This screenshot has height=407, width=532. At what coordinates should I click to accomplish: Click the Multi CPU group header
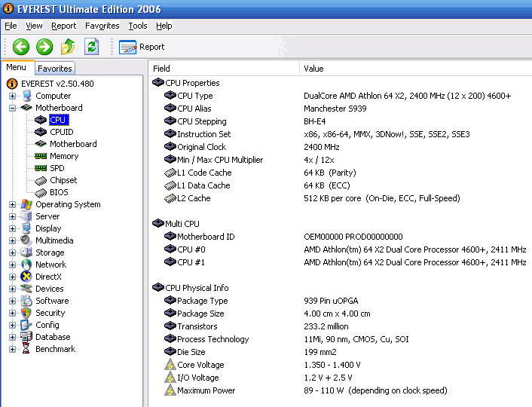(x=176, y=224)
